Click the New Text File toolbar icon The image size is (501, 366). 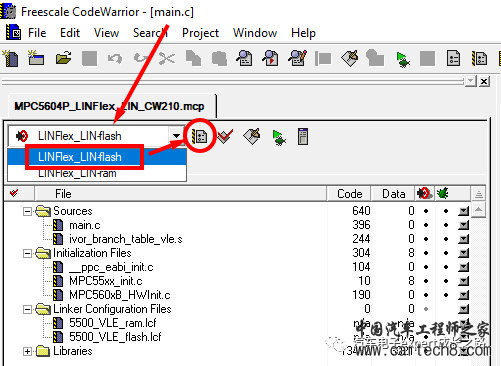[x=11, y=59]
